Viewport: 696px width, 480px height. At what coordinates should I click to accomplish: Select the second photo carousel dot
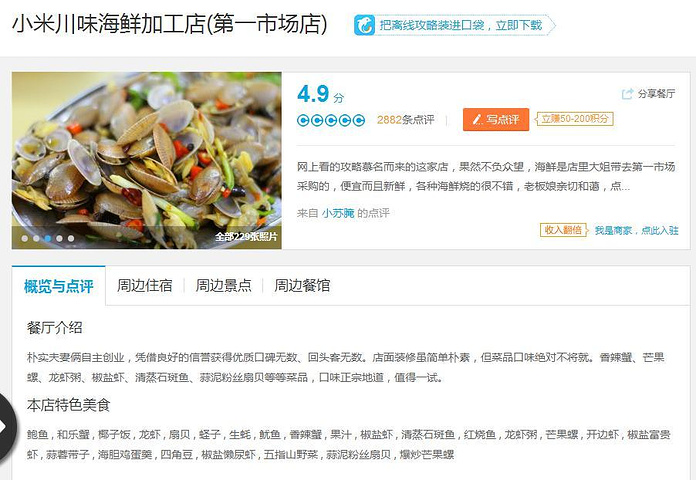(36, 238)
